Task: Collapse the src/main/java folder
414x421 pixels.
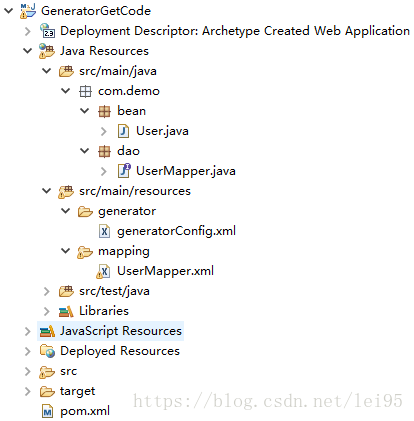Action: [x=46, y=71]
